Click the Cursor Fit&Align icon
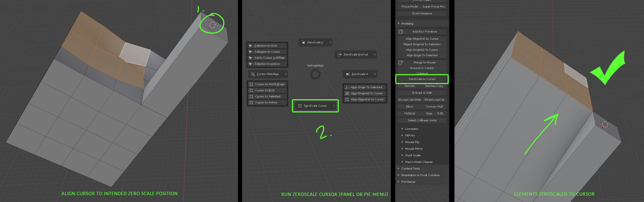 [x=253, y=74]
